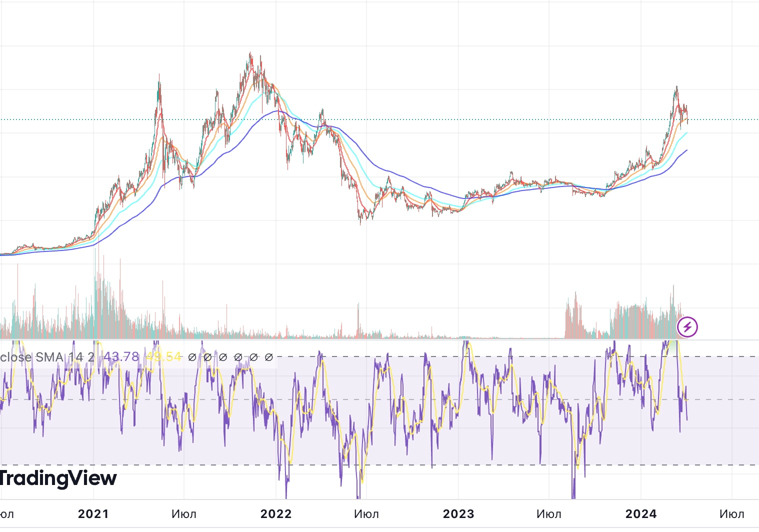This screenshot has height=532, width=759.
Task: Click the 2022 label on time axis
Action: 276,514
